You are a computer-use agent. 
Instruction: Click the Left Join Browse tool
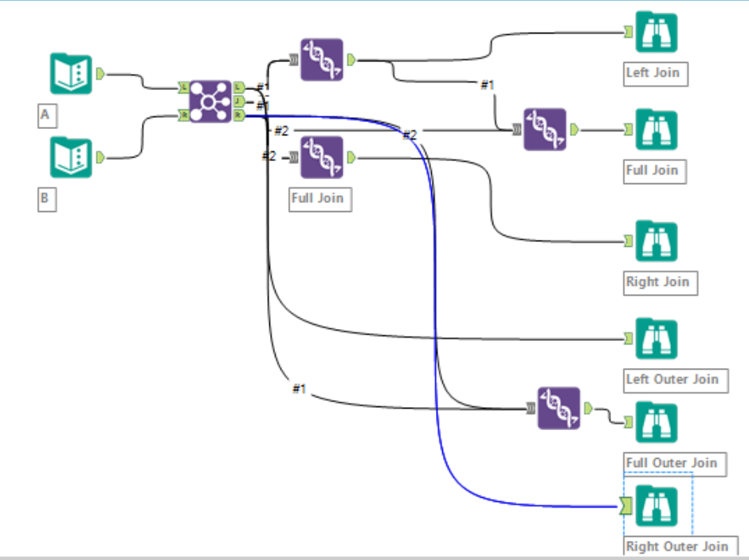655,33
